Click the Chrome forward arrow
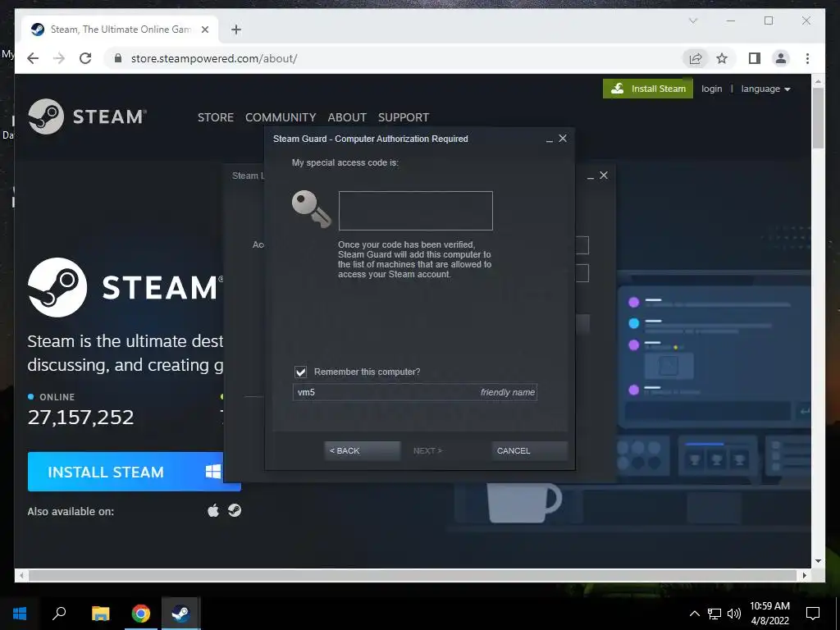The image size is (840, 630). (x=59, y=58)
